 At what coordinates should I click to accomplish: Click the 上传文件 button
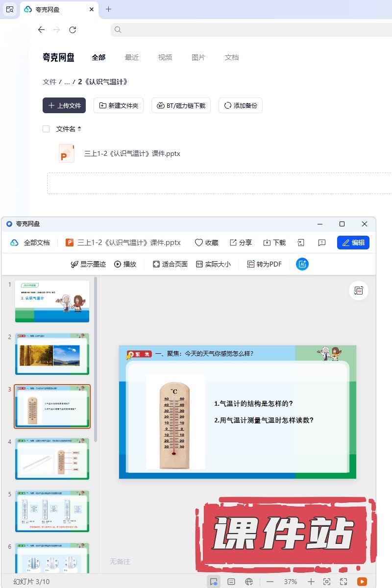click(64, 105)
